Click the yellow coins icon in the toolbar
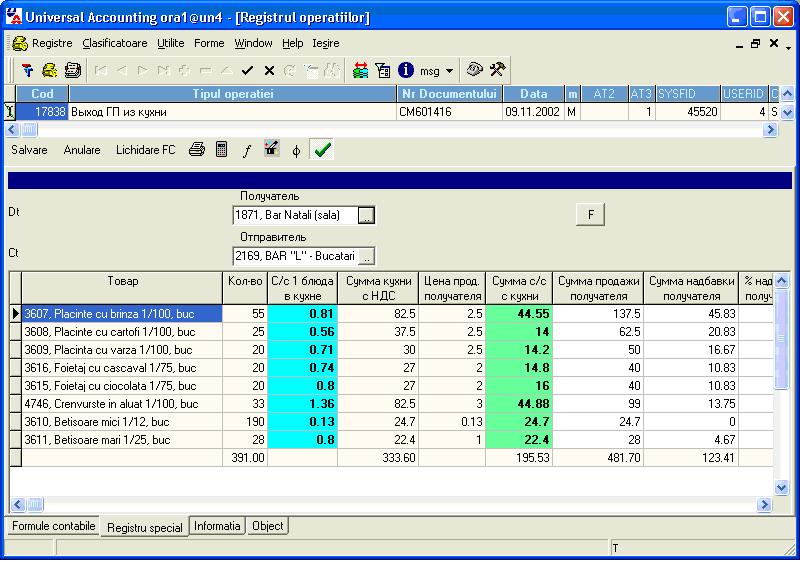 click(x=49, y=70)
